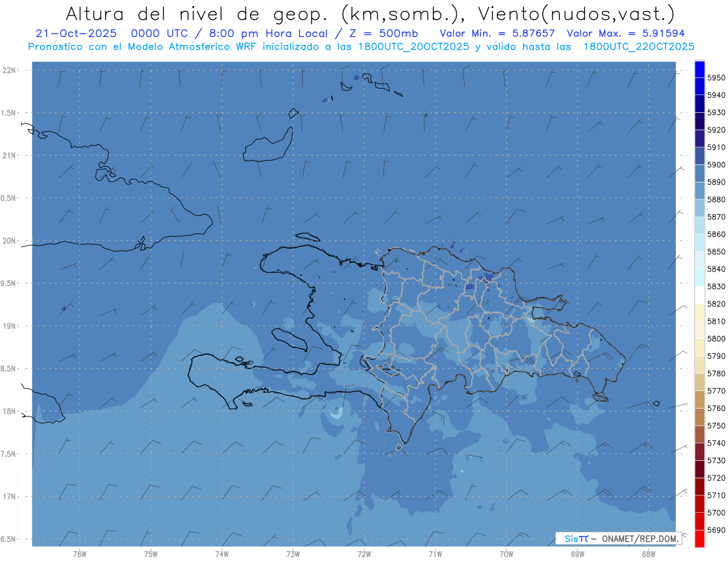The image size is (728, 562).
Task: Click the '76W' longitude label
Action: pos(79,554)
